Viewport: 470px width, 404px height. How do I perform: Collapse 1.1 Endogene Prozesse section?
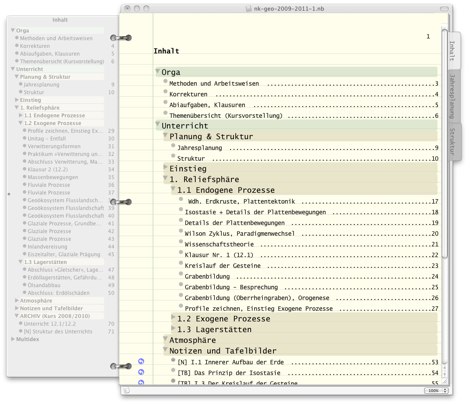[x=173, y=189]
